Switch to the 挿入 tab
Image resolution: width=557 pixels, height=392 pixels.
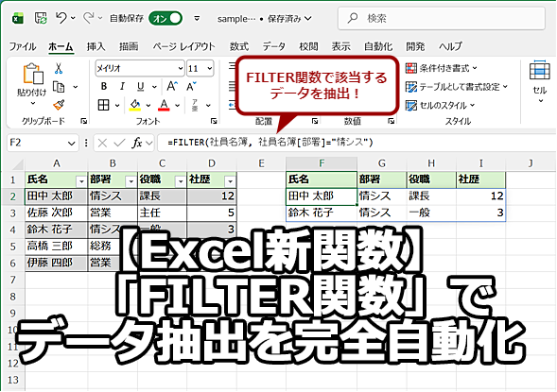click(x=96, y=46)
